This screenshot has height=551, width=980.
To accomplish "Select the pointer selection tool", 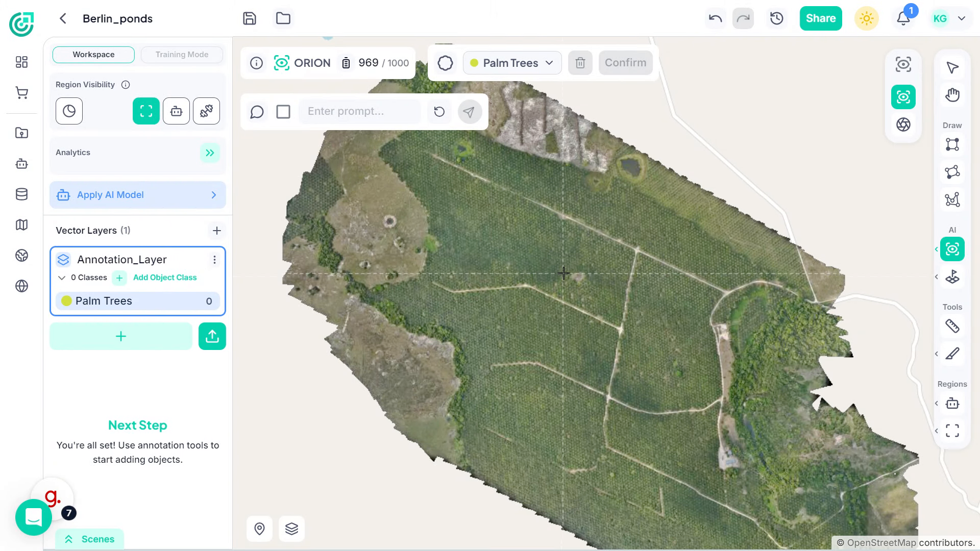I will click(x=952, y=68).
